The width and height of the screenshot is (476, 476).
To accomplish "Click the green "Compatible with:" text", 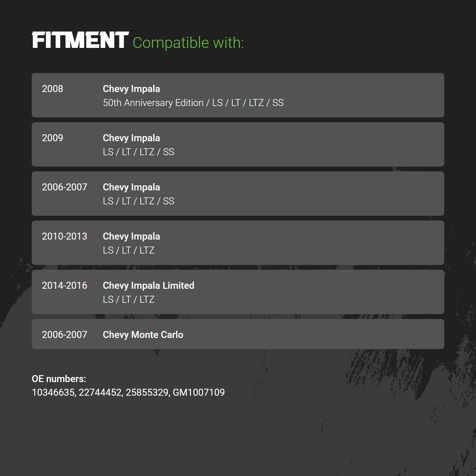I will click(188, 43).
